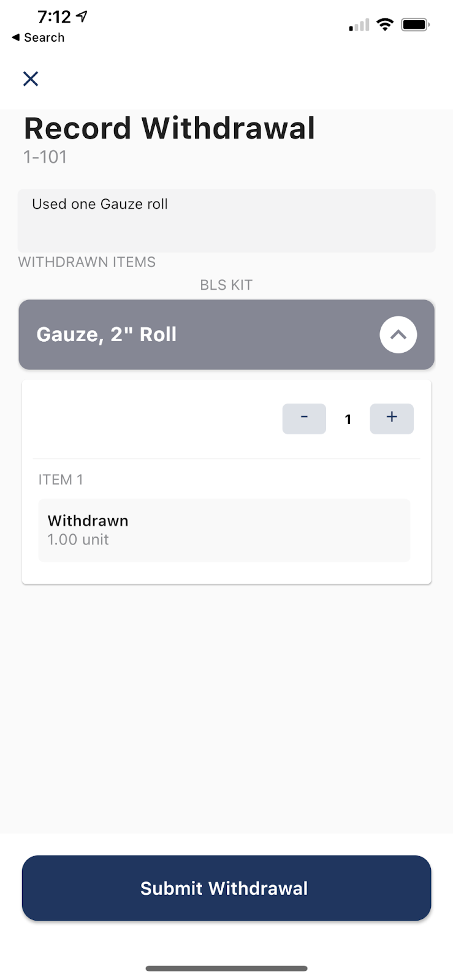Close the Record Withdrawal screen with X
Viewport: 453px width, 980px height.
coord(31,78)
